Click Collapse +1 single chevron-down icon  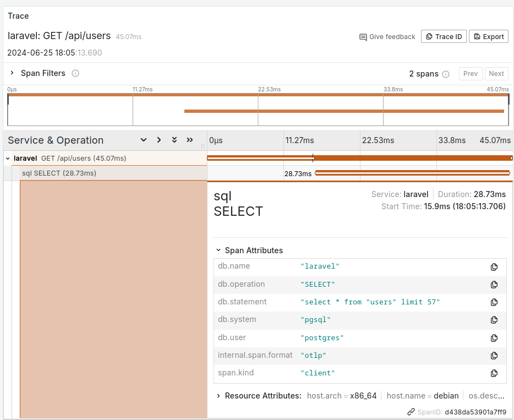[x=144, y=140]
